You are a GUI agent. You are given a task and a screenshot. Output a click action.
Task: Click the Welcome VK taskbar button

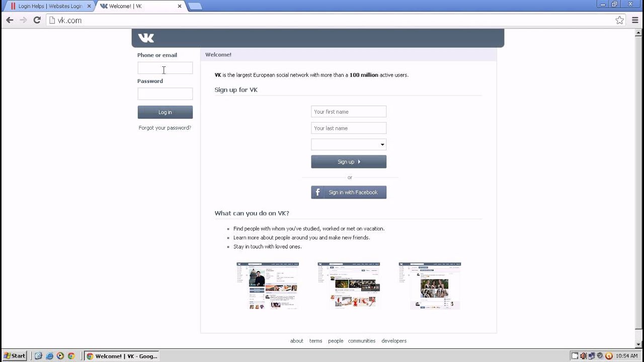121,356
